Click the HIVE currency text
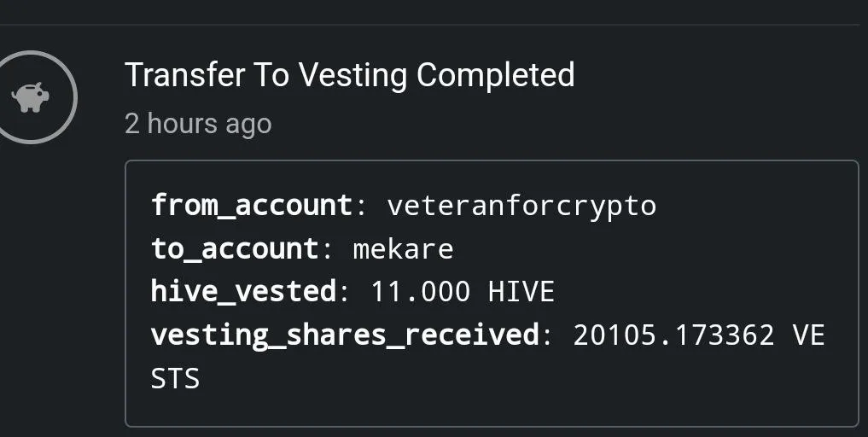Image resolution: width=868 pixels, height=437 pixels. pos(521,291)
